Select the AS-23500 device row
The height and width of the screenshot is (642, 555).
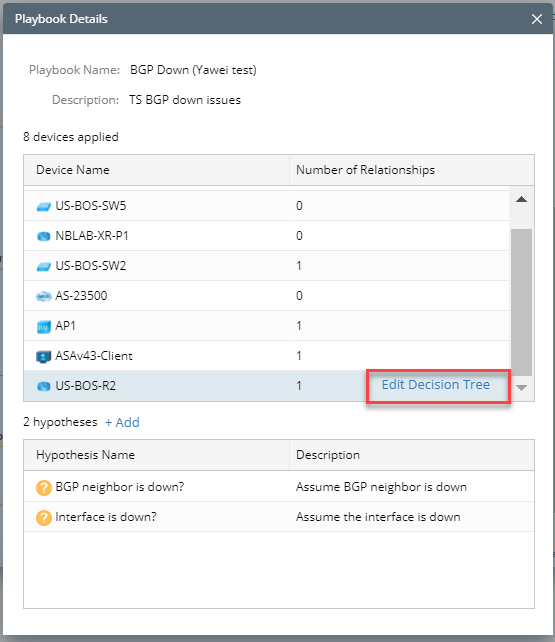(266, 296)
